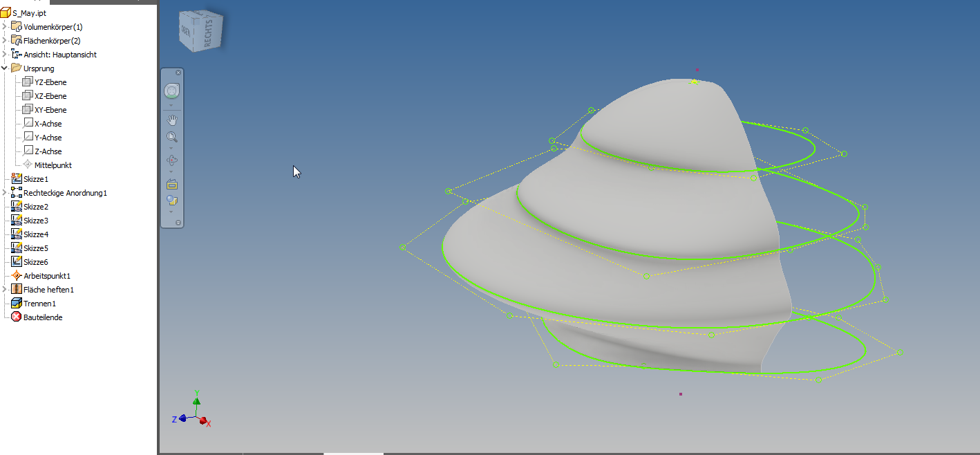Screen dimensions: 980x455
Task: Select XZ-Ebene in the origin folder
Action: click(48, 95)
